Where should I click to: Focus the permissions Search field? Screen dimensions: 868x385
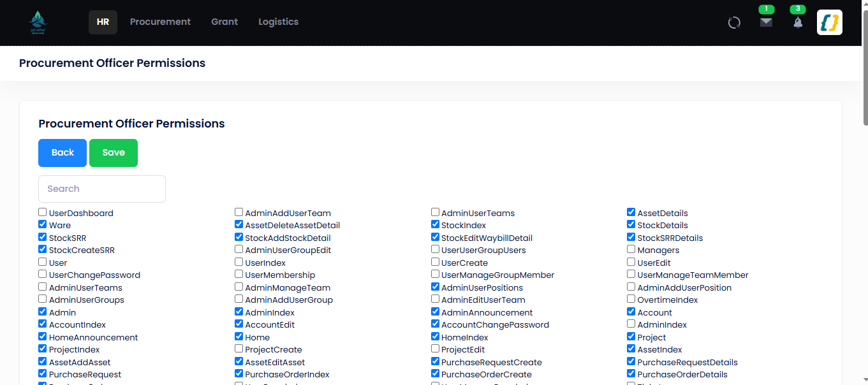click(x=102, y=189)
